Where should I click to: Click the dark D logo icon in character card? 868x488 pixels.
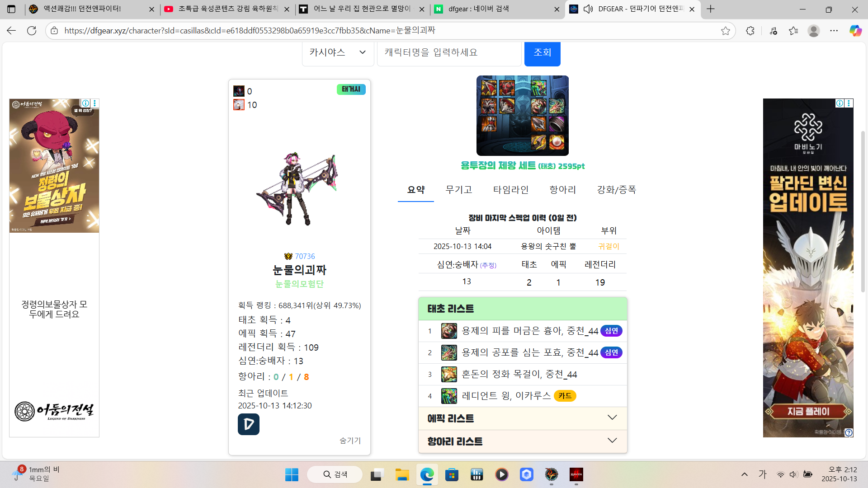coord(249,424)
